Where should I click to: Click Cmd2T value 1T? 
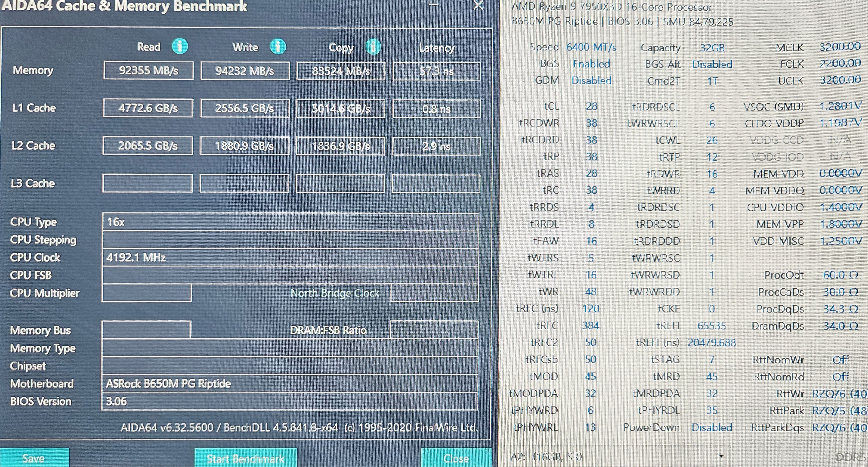(x=712, y=81)
